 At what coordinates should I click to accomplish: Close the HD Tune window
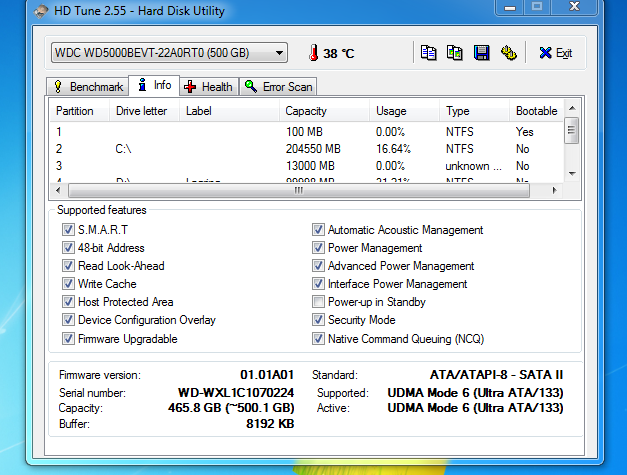tap(574, 7)
